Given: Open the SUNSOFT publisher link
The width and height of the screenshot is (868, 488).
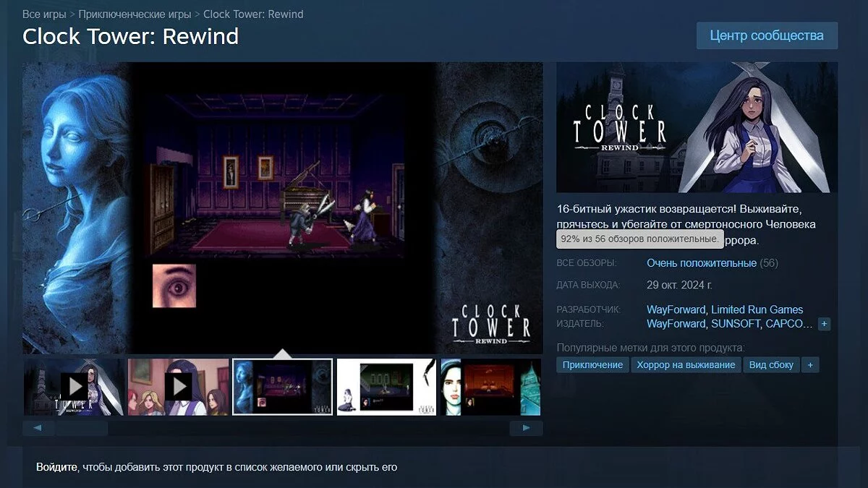Looking at the screenshot, I should tap(734, 323).
